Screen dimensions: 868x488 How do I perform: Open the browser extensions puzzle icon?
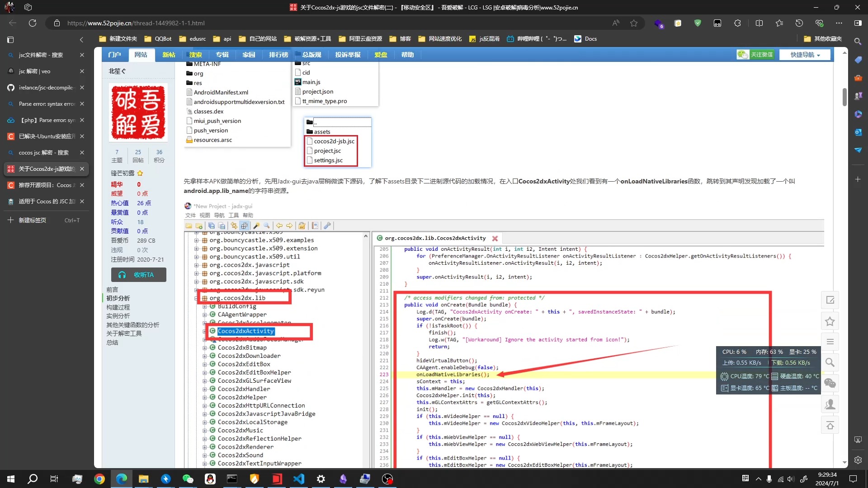pyautogui.click(x=737, y=23)
